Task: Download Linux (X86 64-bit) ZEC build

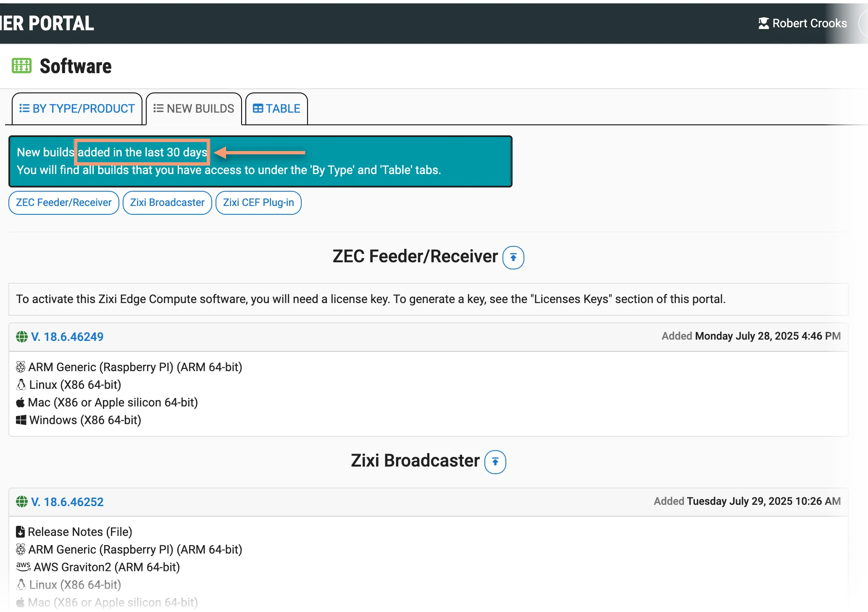Action: 75,385
